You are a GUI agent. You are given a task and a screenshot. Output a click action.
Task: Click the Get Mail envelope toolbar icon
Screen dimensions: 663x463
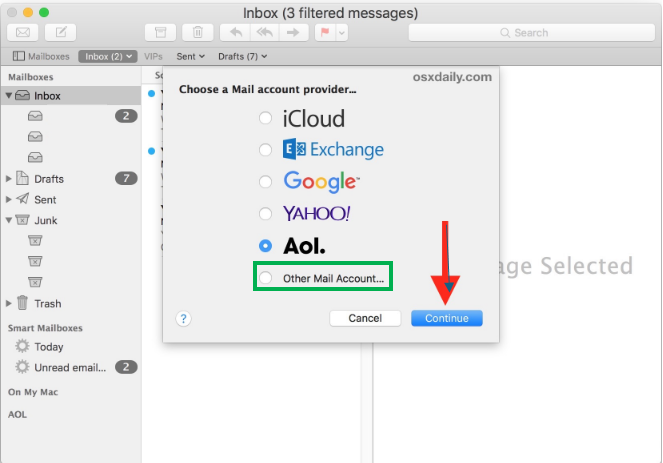point(23,32)
